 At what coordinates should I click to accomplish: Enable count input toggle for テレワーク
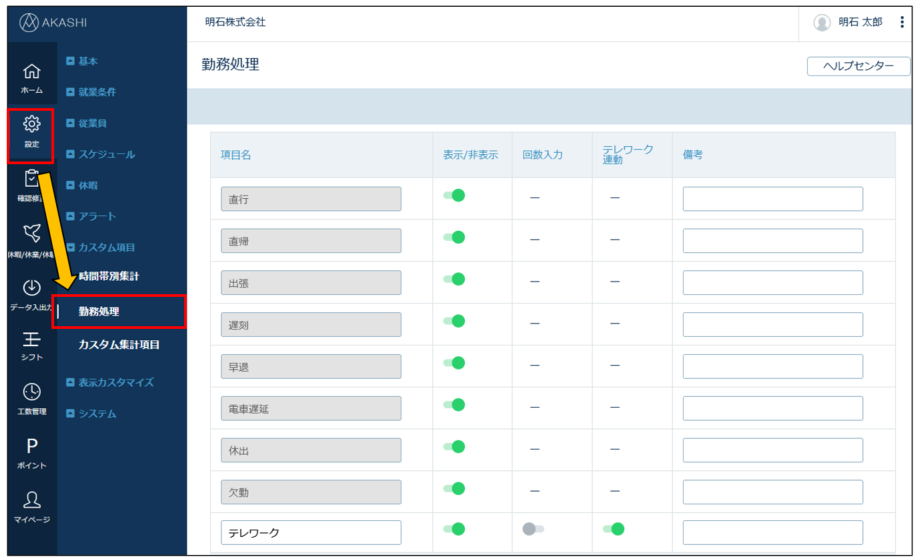tap(533, 529)
